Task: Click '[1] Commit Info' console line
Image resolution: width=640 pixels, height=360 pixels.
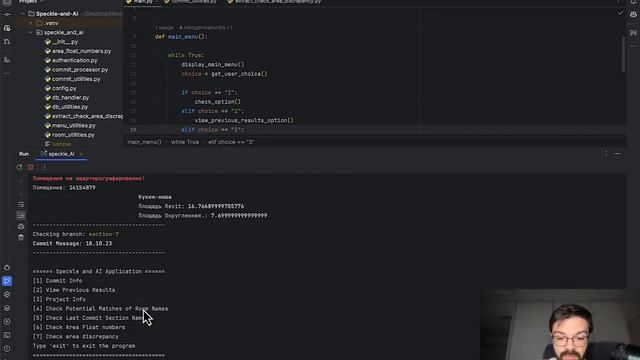Action: 58,281
